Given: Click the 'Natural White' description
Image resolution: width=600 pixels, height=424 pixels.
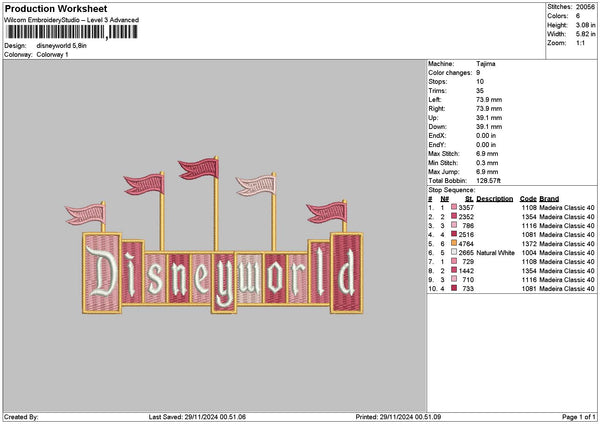Looking at the screenshot, I should 495,253.
